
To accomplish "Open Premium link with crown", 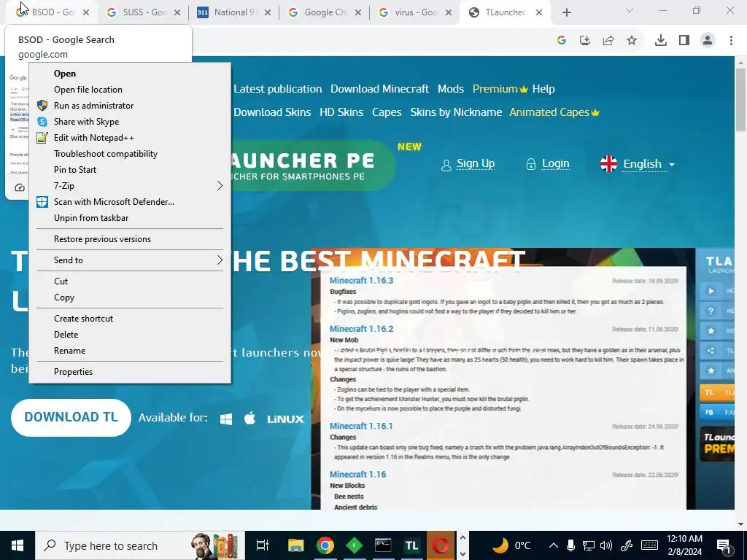I will (500, 89).
